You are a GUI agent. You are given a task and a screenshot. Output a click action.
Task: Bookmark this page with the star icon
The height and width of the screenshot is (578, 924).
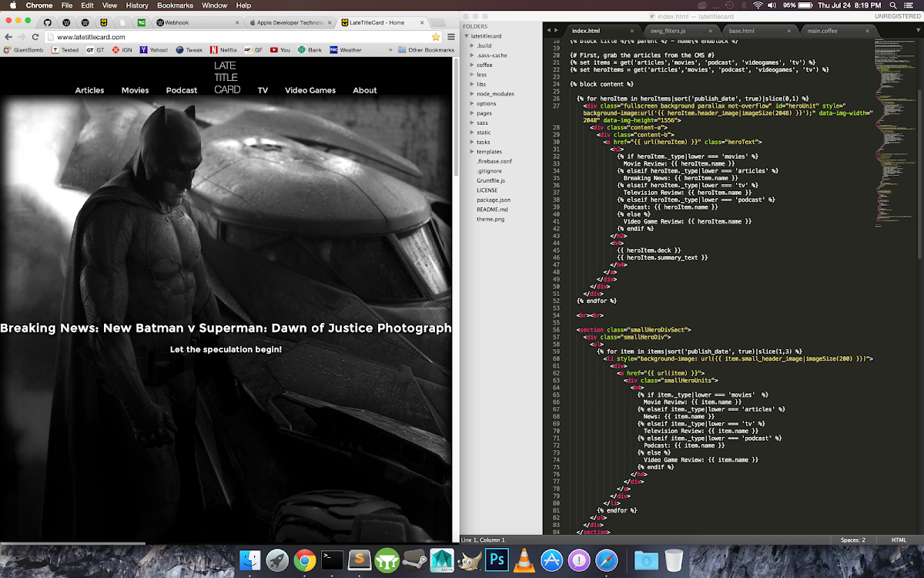436,37
